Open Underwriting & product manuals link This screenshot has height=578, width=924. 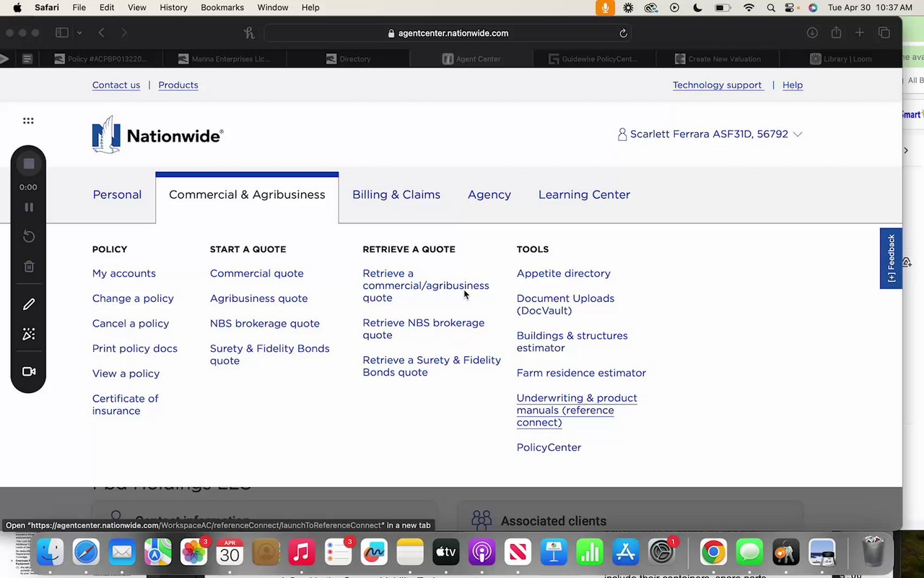coord(577,410)
